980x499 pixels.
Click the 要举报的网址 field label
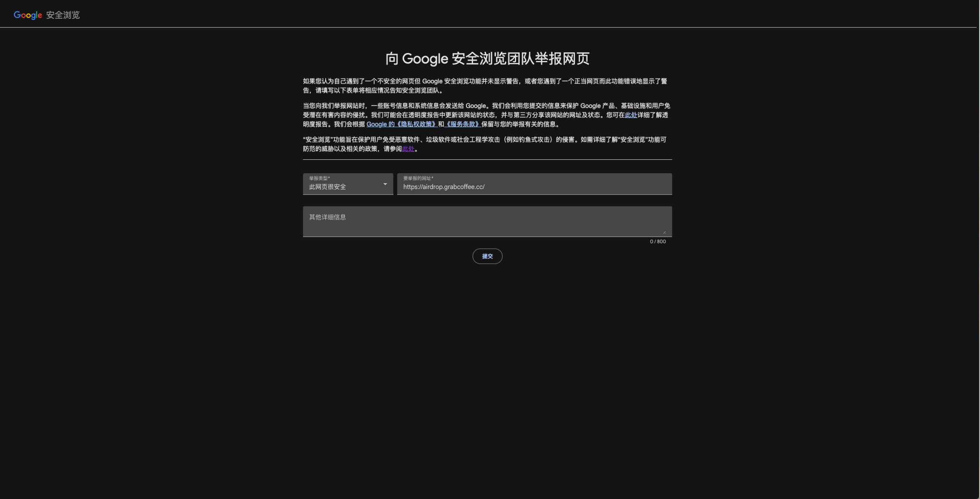pyautogui.click(x=418, y=177)
